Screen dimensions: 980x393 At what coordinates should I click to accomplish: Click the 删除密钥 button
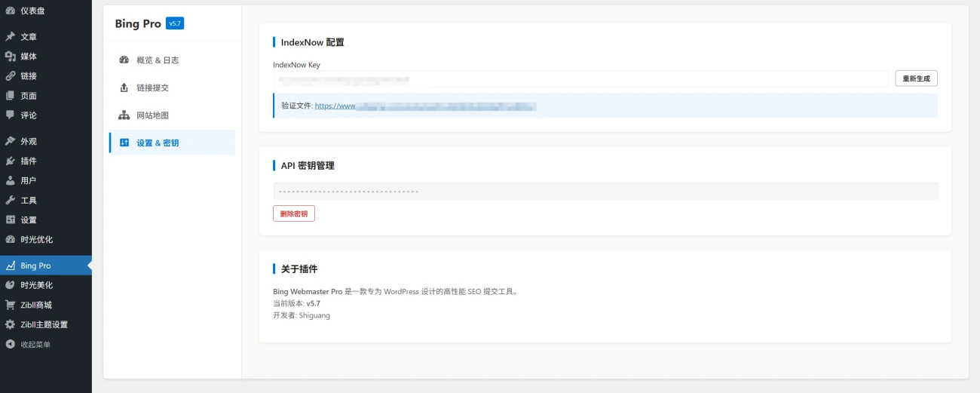tap(294, 213)
